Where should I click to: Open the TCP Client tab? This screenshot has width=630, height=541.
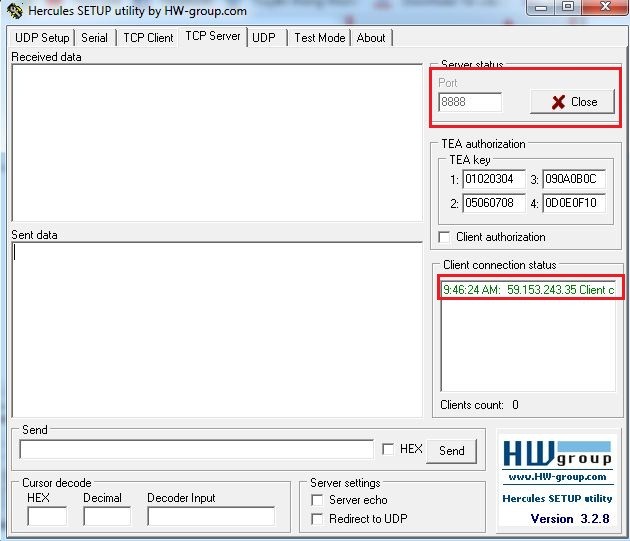[x=148, y=38]
